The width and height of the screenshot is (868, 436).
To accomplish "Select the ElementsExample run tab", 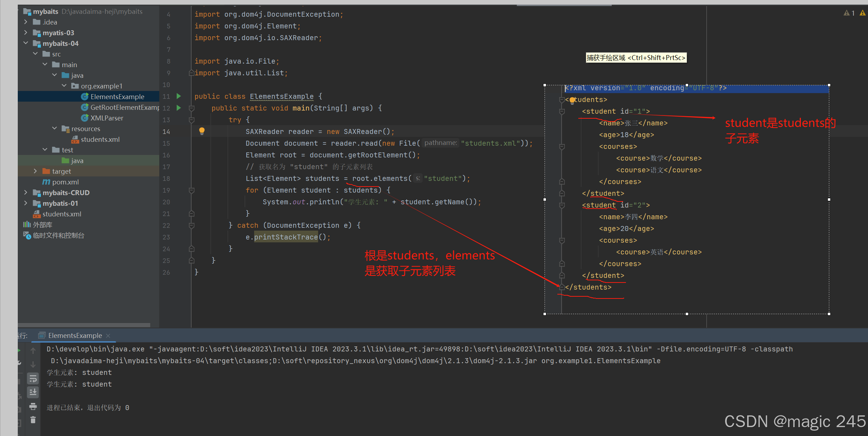I will point(75,336).
